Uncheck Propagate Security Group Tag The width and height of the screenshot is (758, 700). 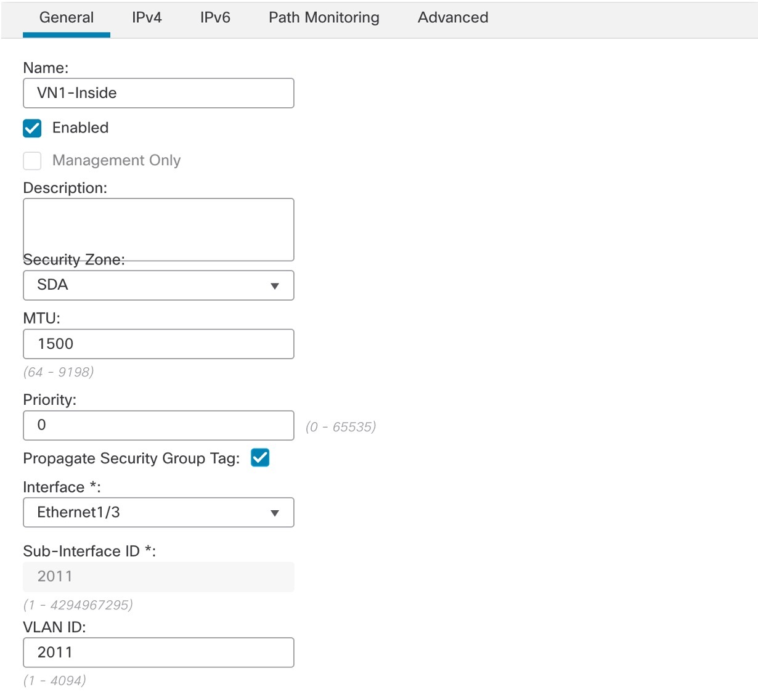(259, 458)
